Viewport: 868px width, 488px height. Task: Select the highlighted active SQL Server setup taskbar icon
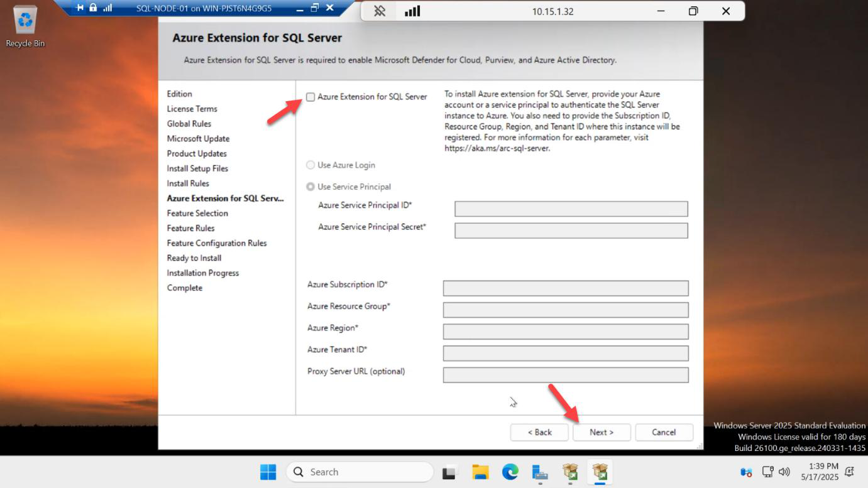pos(600,472)
